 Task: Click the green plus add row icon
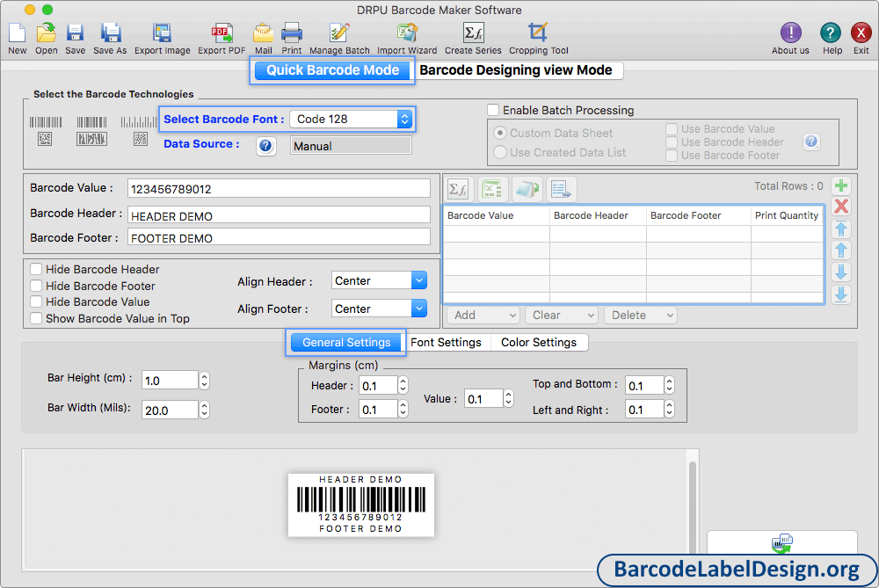(x=841, y=185)
